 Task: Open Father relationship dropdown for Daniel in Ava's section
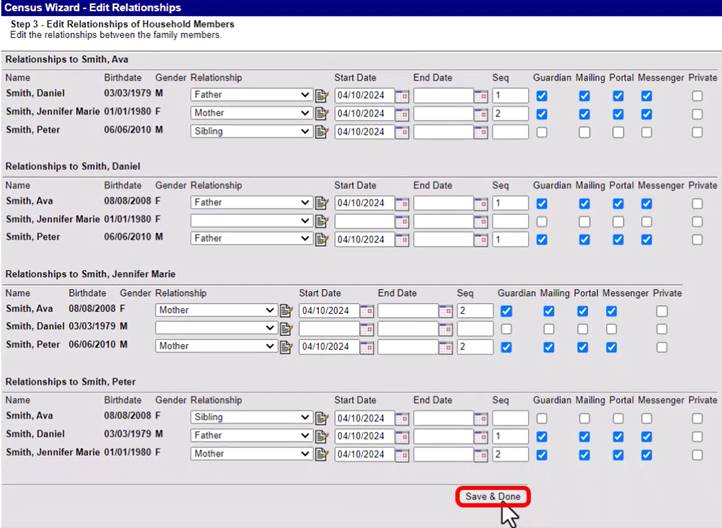251,95
